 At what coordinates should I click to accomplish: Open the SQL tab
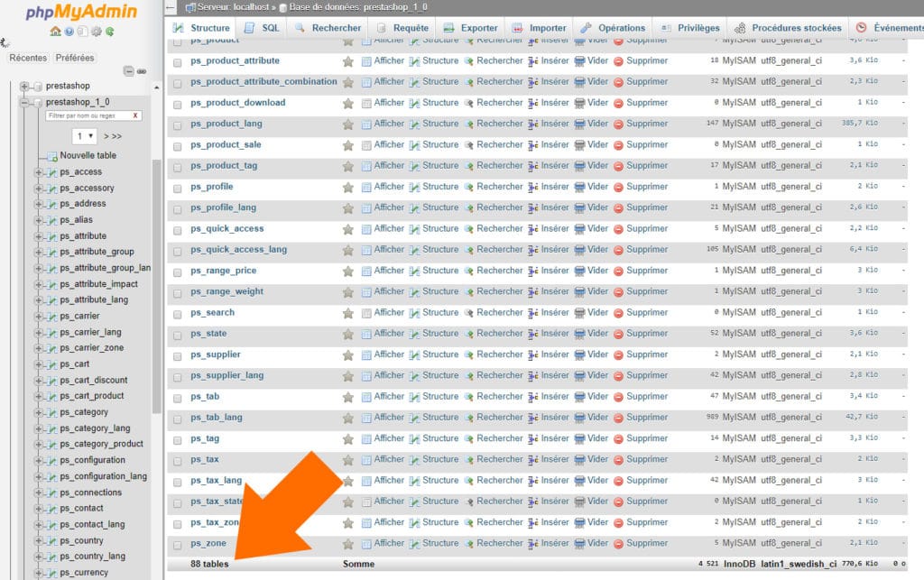point(263,28)
